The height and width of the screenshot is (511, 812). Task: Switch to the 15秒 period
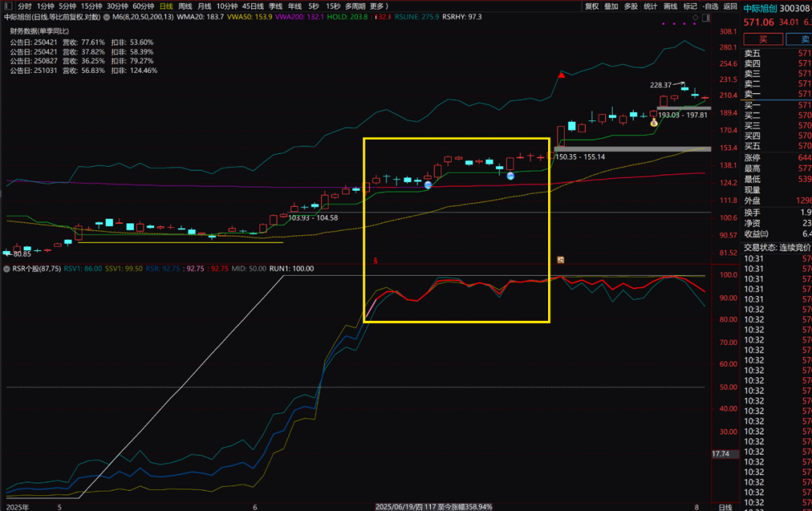333,6
